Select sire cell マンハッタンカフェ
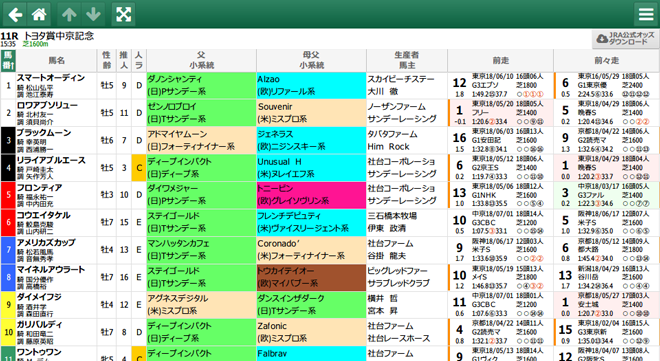This screenshot has height=361, width=660. click(x=201, y=250)
